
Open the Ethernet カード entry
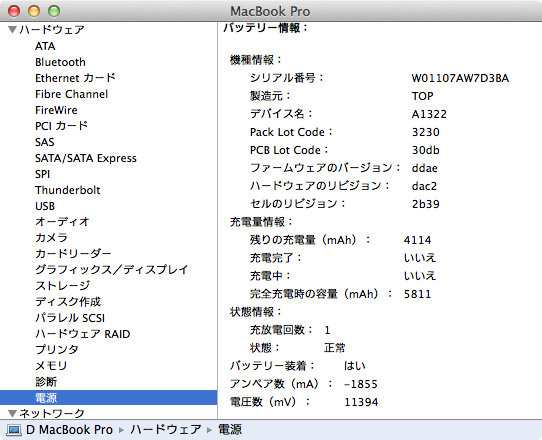(x=75, y=78)
